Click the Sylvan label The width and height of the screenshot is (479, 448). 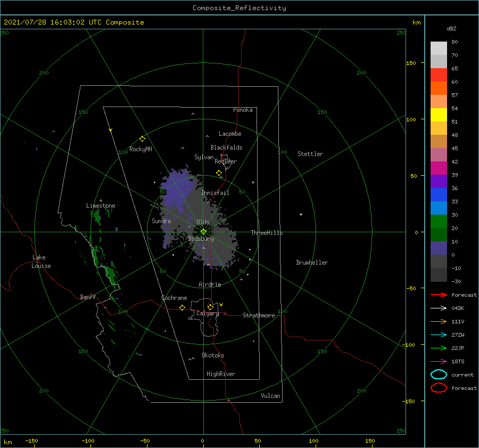(204, 157)
